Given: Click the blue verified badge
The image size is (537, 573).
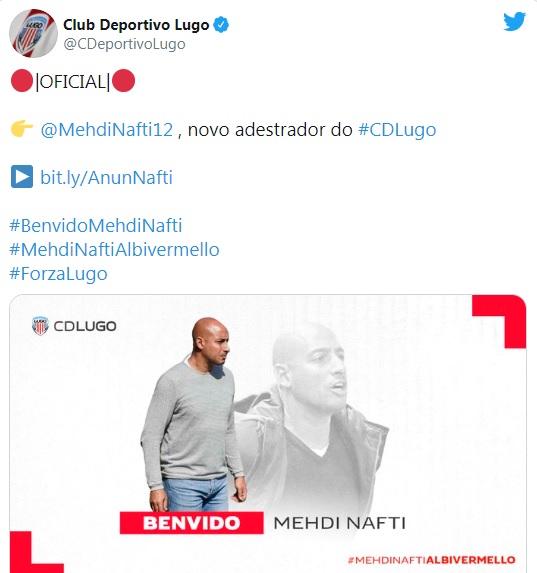Looking at the screenshot, I should [221, 25].
